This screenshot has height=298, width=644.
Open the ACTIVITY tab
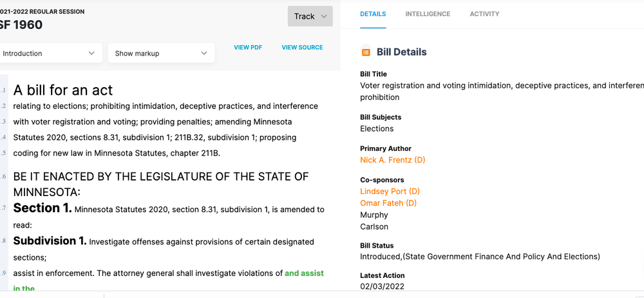[x=484, y=14]
